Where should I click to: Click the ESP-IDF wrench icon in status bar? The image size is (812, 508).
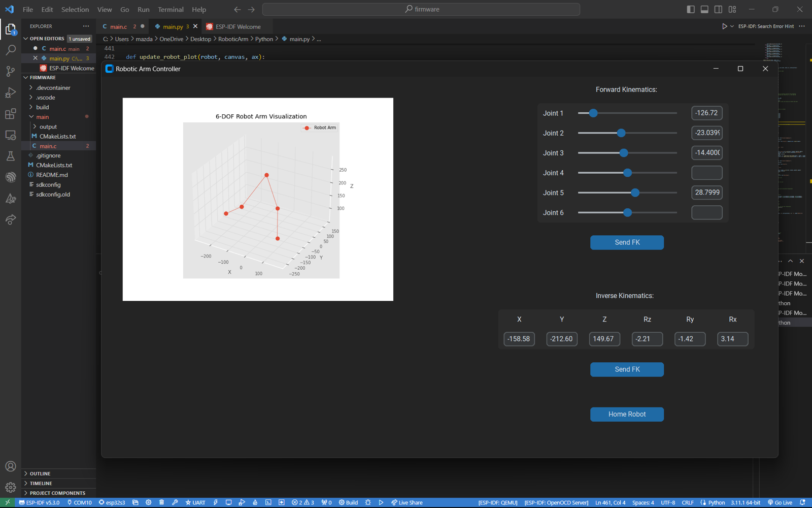click(x=175, y=502)
